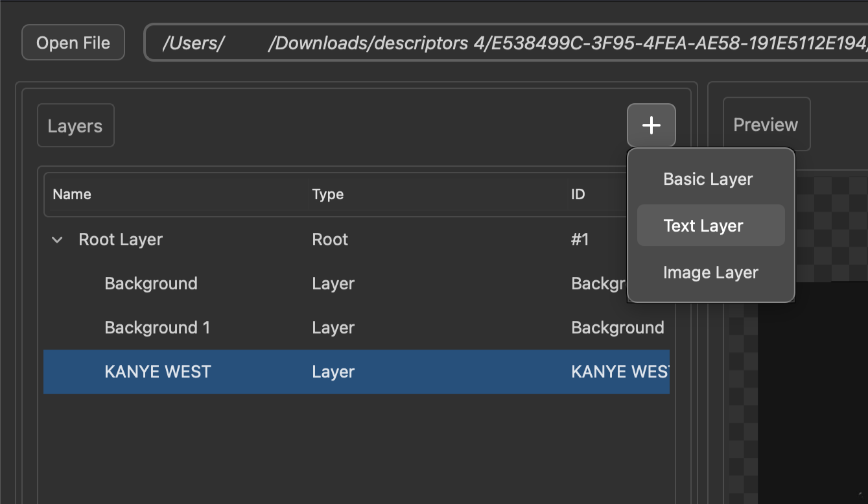868x504 pixels.
Task: Select the KANYE WEST layer row
Action: click(357, 372)
